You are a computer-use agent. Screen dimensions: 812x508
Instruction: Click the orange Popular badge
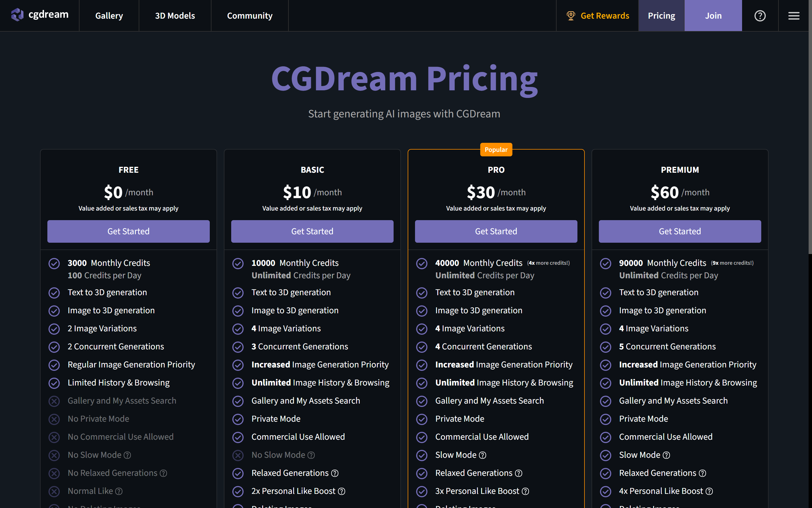coord(496,150)
